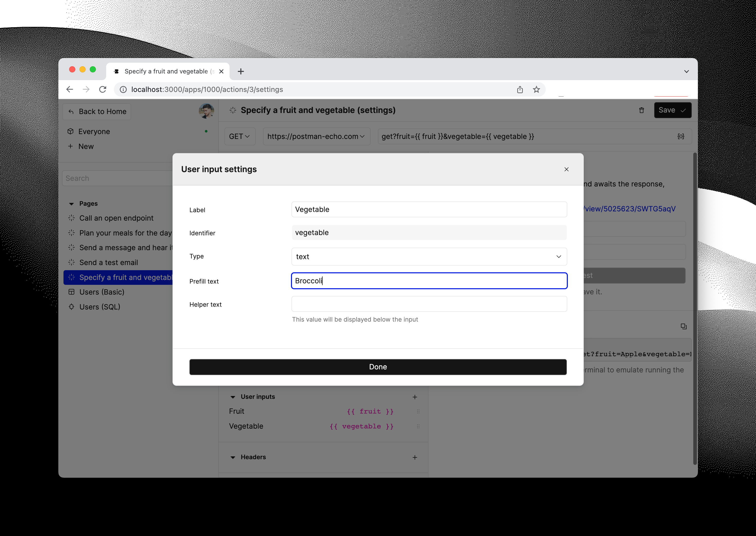
Task: Click the plus icon next to New
Action: (x=71, y=146)
